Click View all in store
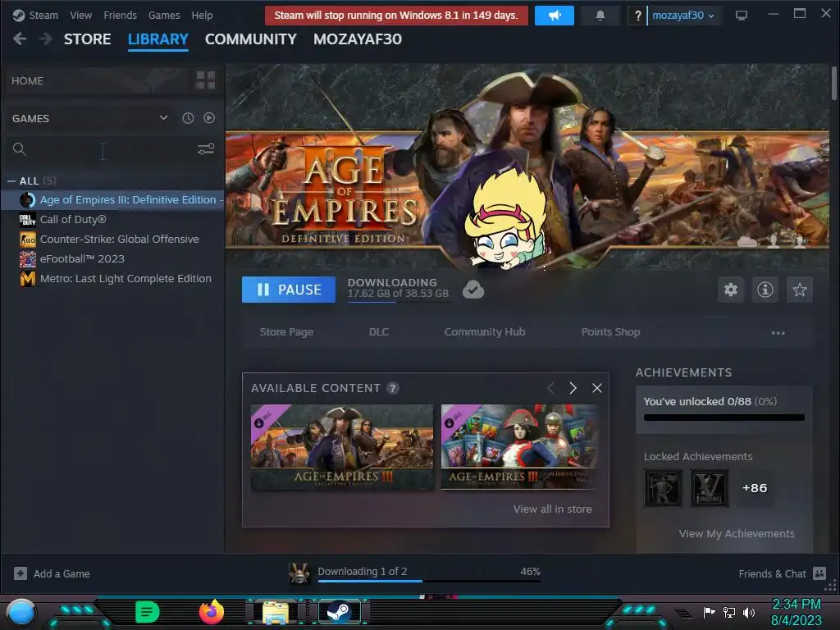 (552, 509)
